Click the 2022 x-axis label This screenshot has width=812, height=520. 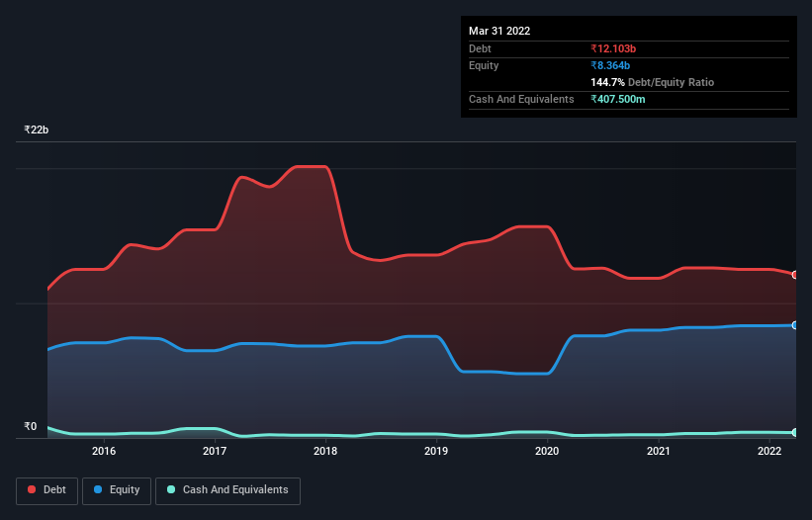pos(769,451)
